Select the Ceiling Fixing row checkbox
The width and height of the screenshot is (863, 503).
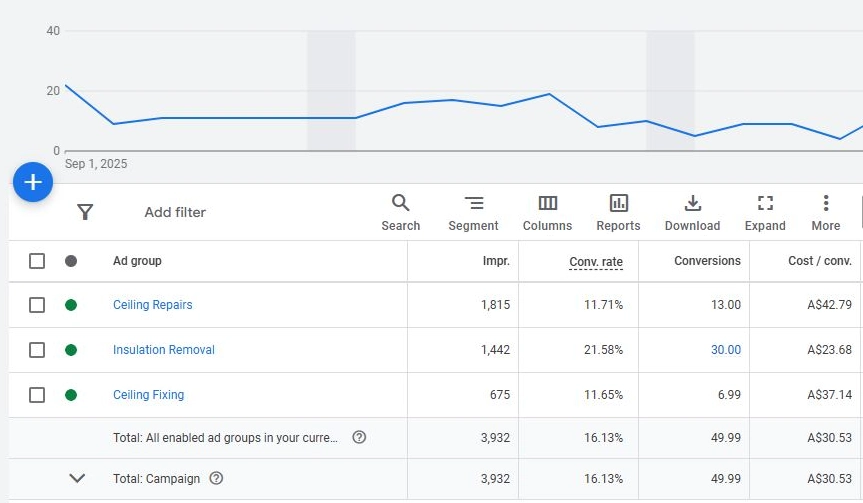pyautogui.click(x=37, y=395)
